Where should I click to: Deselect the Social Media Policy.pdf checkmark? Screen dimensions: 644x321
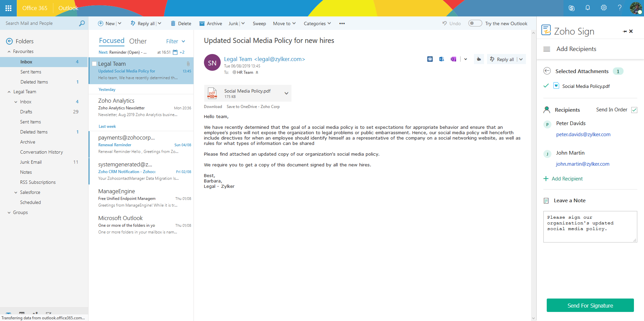tap(546, 86)
